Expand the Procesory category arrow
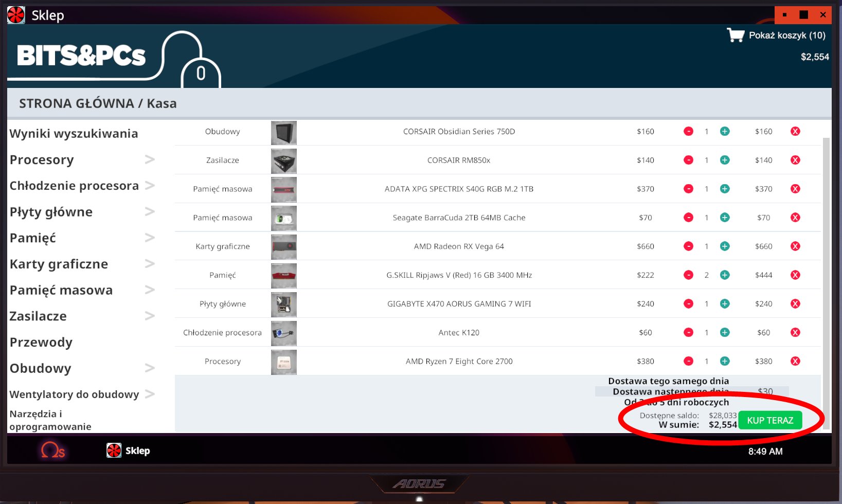Viewport: 842px width, 504px height. tap(150, 159)
